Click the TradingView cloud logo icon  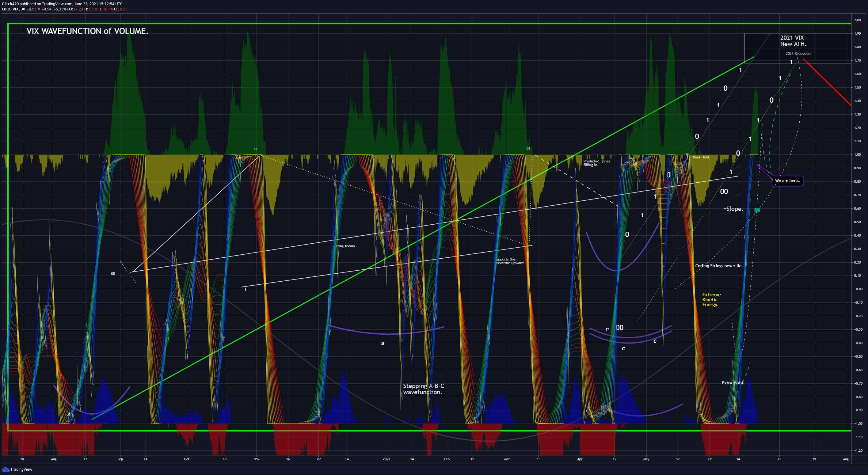click(6, 469)
